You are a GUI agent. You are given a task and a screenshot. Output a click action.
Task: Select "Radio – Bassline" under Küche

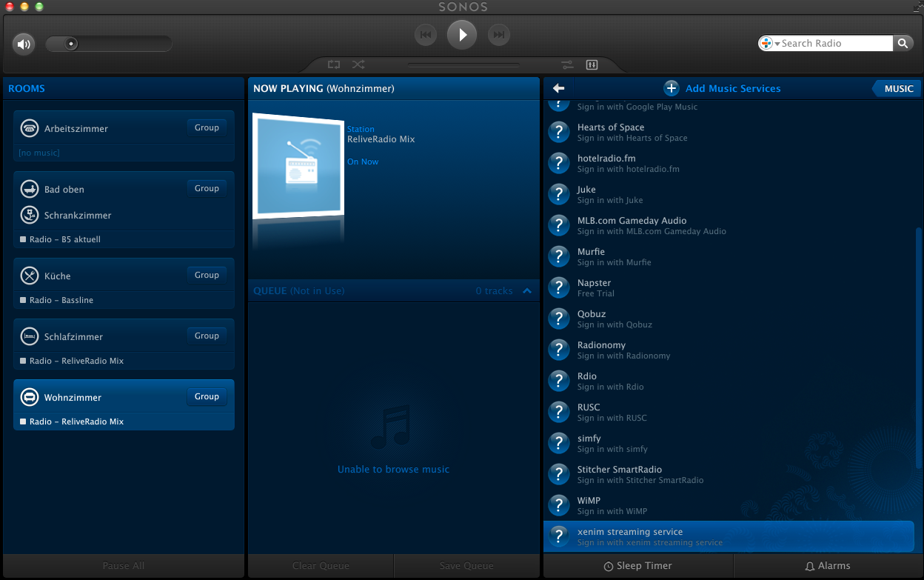(61, 301)
